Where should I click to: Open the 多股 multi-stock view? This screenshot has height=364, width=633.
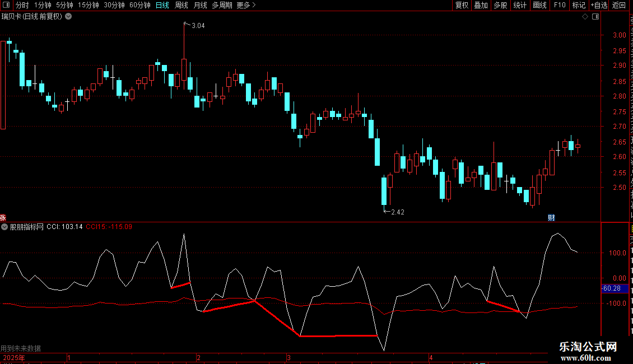(500, 5)
